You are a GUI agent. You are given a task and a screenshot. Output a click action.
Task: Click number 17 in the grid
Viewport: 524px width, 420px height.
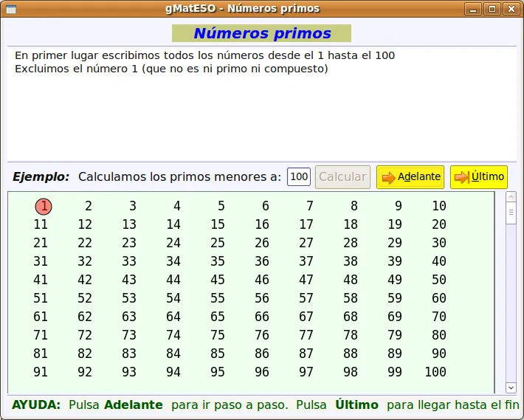[306, 224]
